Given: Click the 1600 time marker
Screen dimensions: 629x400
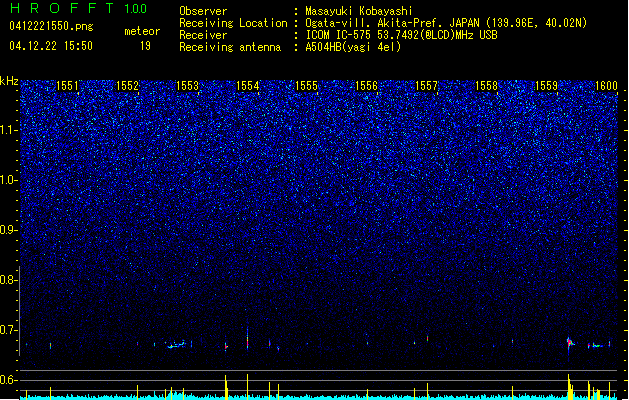Looking at the screenshot, I should pyautogui.click(x=606, y=86).
